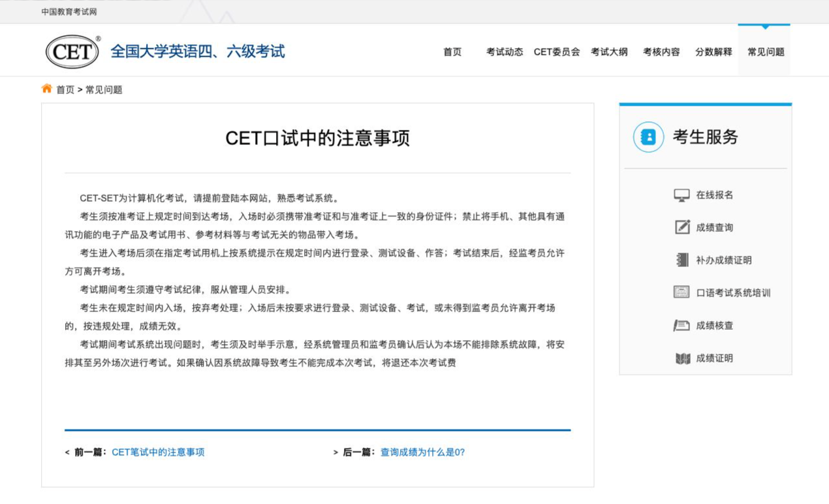Open previous article CET笔试中的注意事项
This screenshot has width=829, height=504.
tap(158, 452)
